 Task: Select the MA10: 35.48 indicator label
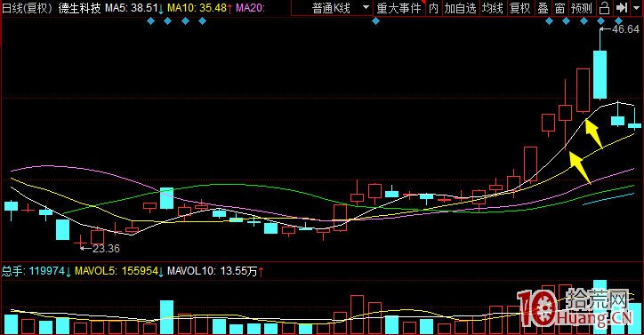tap(199, 8)
